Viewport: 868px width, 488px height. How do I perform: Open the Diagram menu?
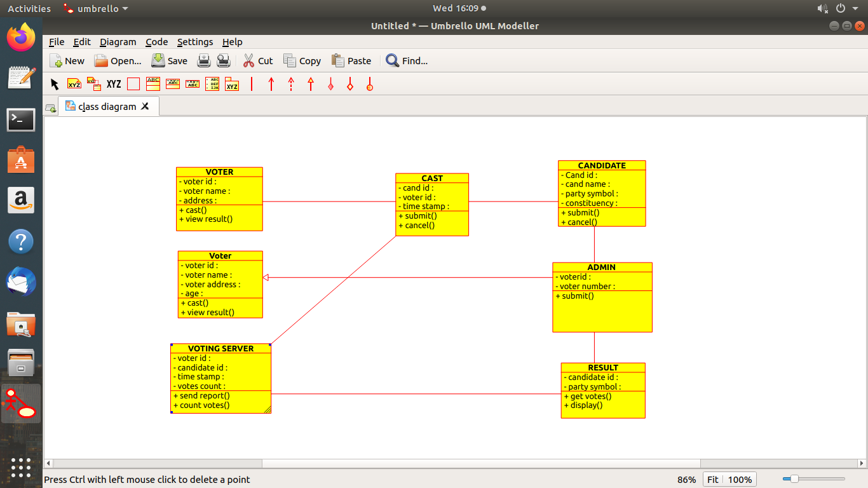pyautogui.click(x=118, y=42)
